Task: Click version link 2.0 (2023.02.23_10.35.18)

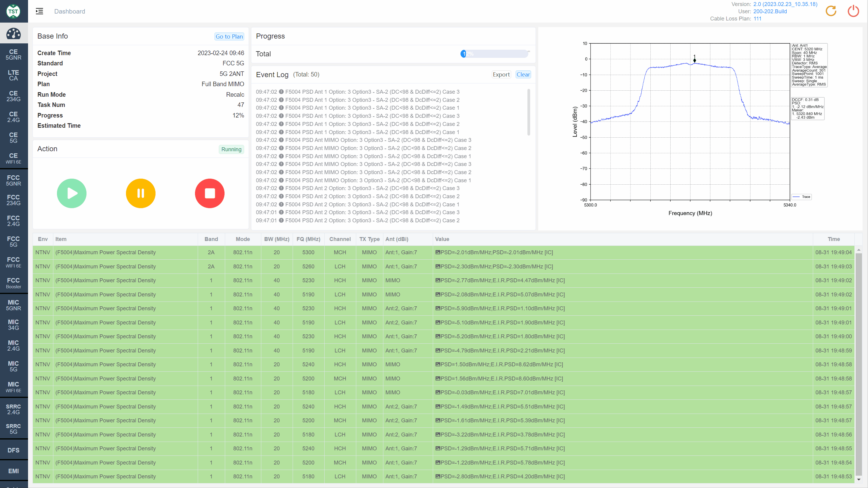Action: tap(785, 4)
